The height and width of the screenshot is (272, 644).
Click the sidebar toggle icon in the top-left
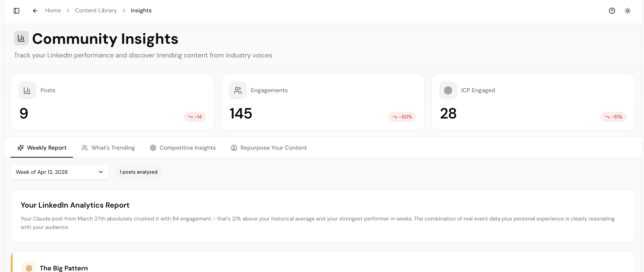[x=17, y=11]
